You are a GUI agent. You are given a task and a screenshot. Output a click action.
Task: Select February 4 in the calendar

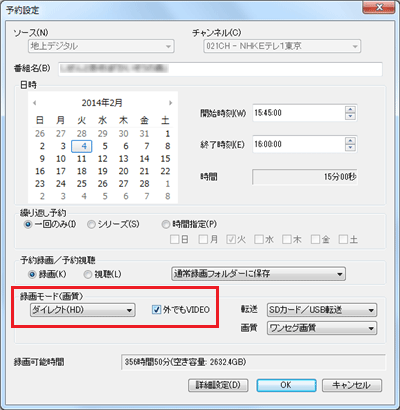tap(82, 146)
